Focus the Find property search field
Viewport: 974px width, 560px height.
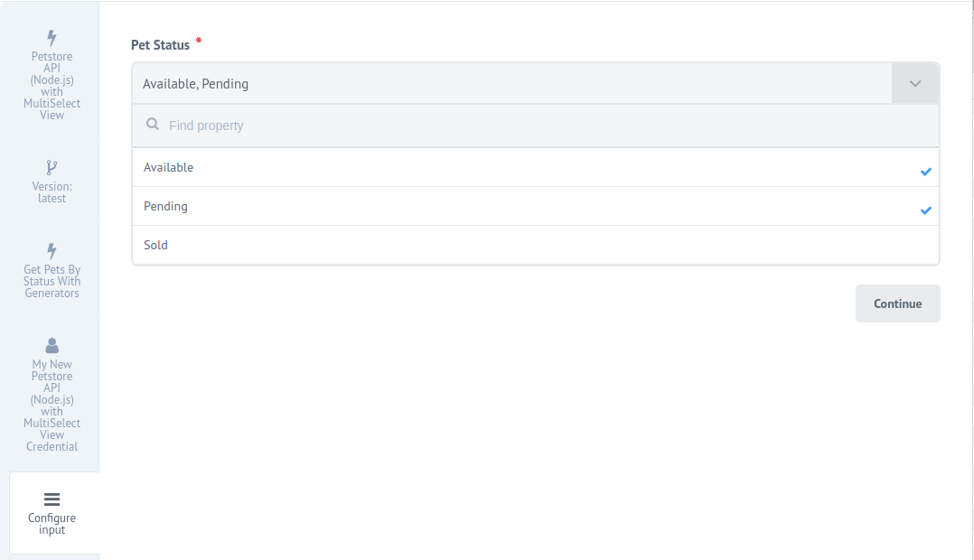pos(536,126)
